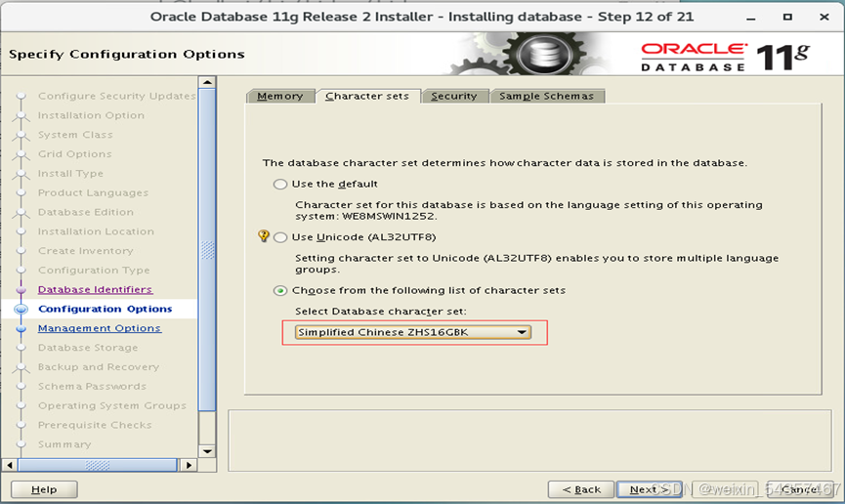This screenshot has height=504, width=845.
Task: Open the Database character set dropdown
Action: point(522,332)
